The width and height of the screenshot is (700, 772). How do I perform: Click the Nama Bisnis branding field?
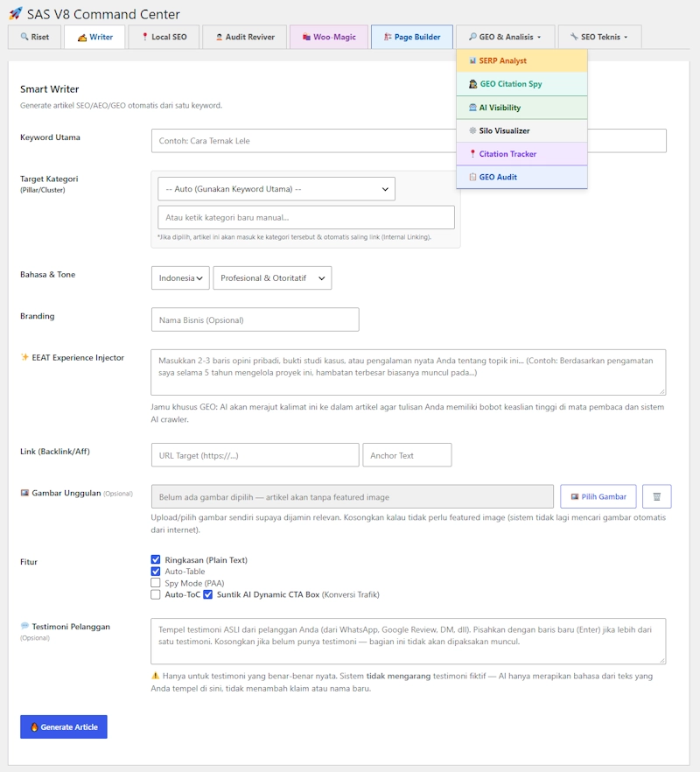tap(255, 319)
